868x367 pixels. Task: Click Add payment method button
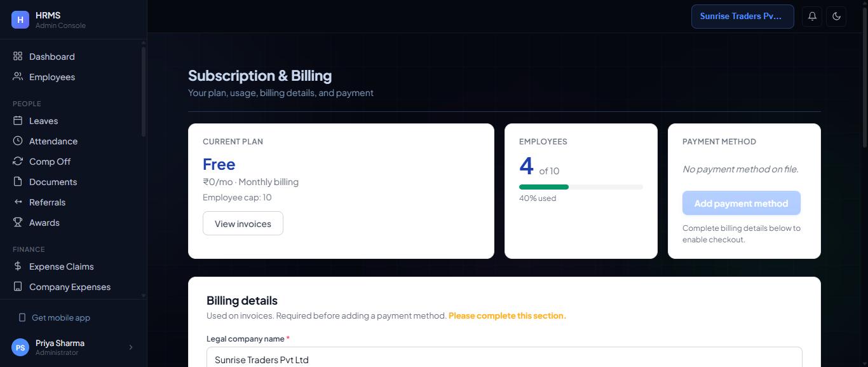pos(742,204)
